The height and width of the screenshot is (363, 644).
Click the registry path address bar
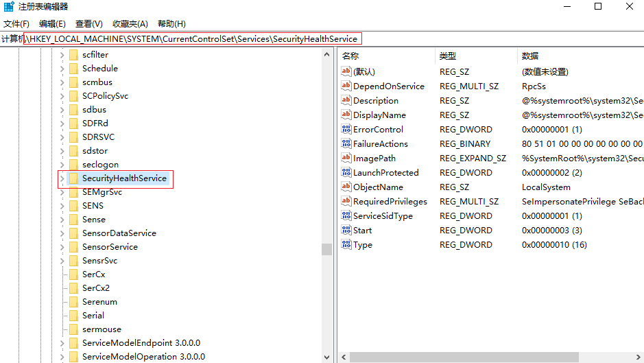click(x=192, y=39)
